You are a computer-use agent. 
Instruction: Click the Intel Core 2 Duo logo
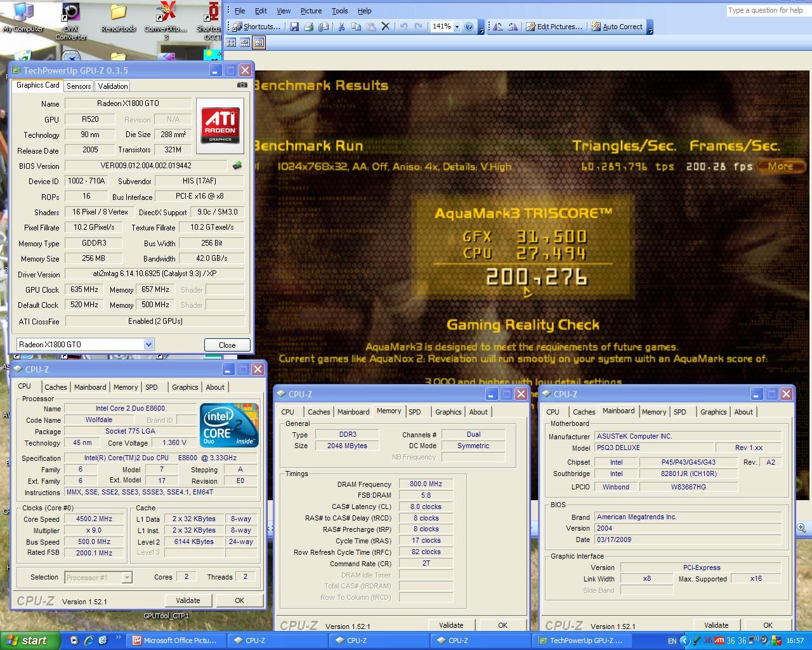(x=230, y=425)
